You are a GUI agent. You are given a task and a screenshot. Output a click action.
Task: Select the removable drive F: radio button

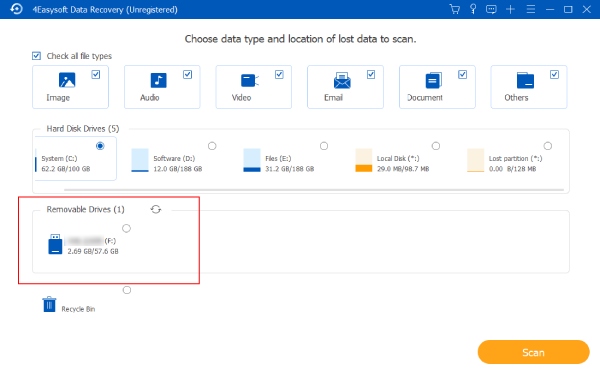coord(126,228)
